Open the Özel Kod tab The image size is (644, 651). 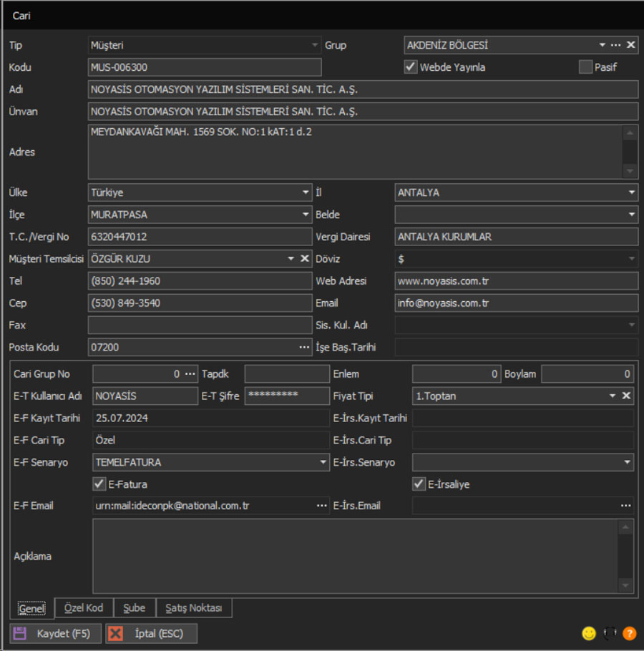[84, 608]
